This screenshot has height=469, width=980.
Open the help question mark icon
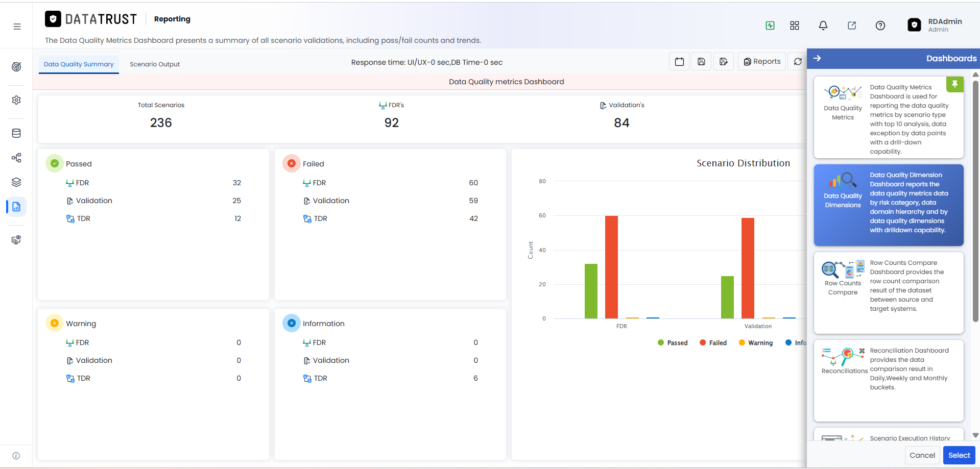(x=880, y=26)
